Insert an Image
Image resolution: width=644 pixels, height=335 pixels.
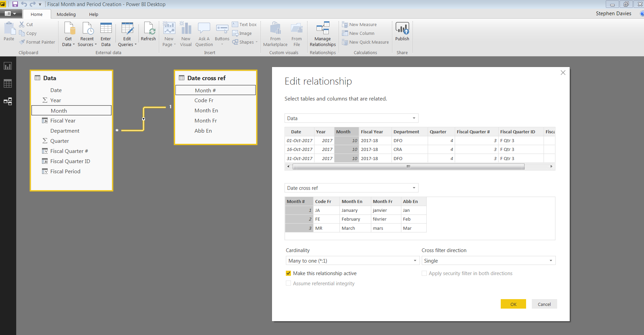[x=242, y=33]
